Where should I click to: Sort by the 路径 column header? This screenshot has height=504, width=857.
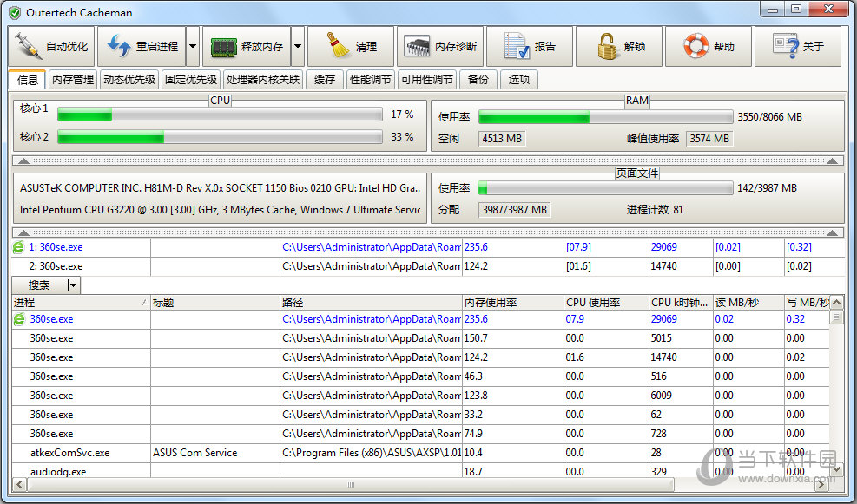point(371,303)
